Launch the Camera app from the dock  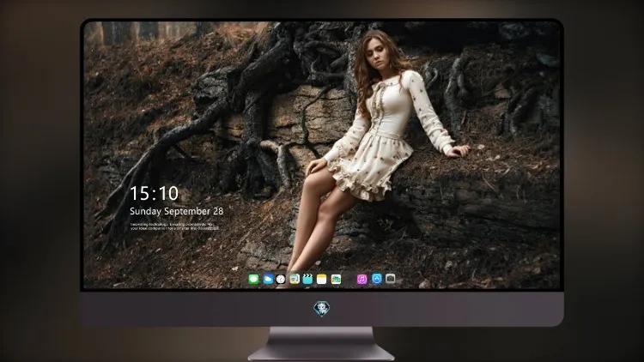tap(391, 279)
